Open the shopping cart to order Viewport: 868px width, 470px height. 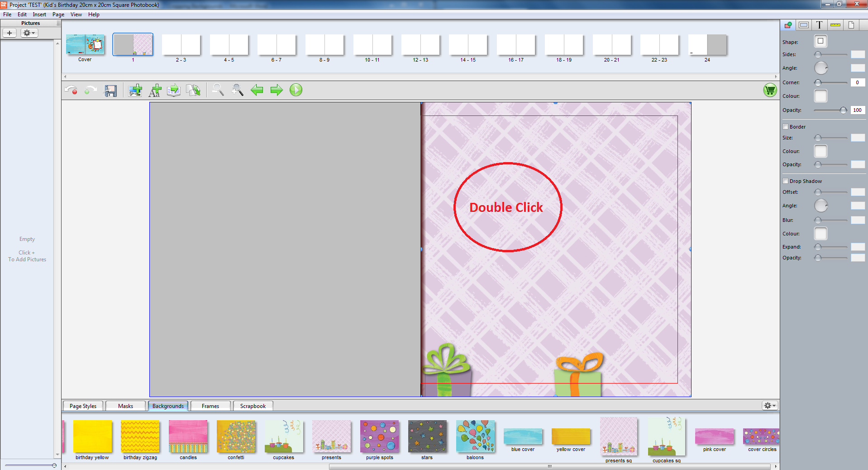tap(770, 90)
